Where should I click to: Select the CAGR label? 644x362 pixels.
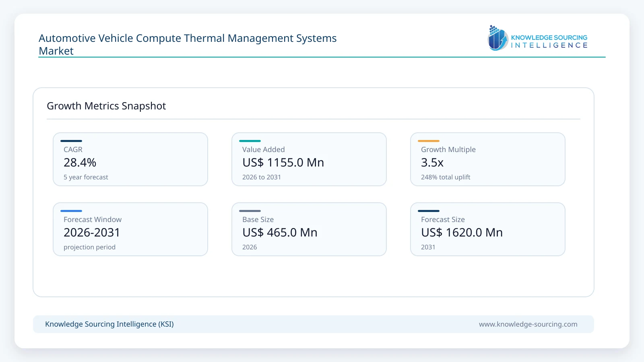click(x=73, y=150)
